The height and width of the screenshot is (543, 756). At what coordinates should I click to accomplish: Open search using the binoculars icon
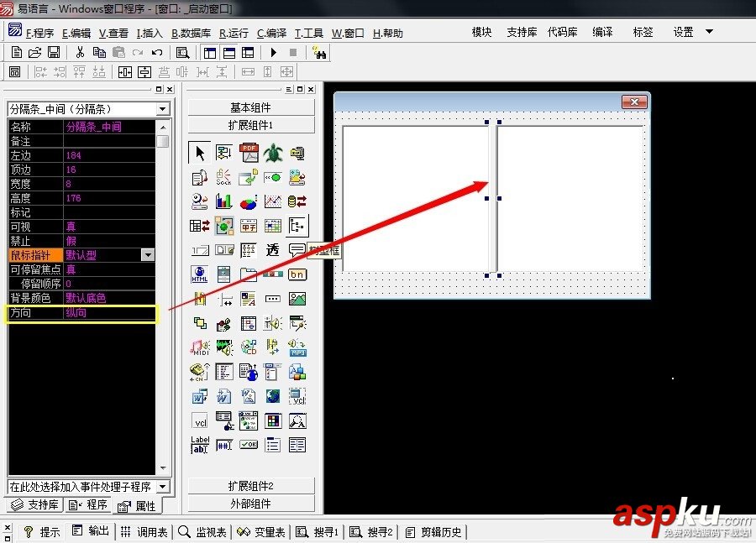click(319, 53)
